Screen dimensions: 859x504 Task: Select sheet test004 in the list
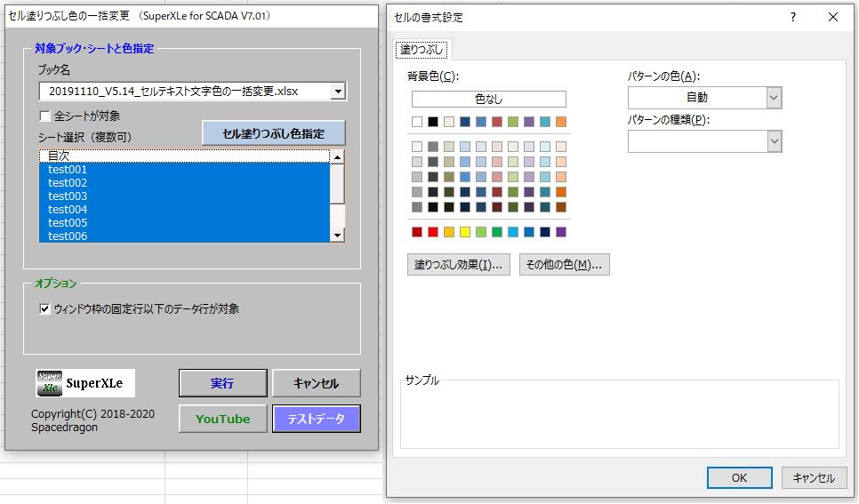185,209
